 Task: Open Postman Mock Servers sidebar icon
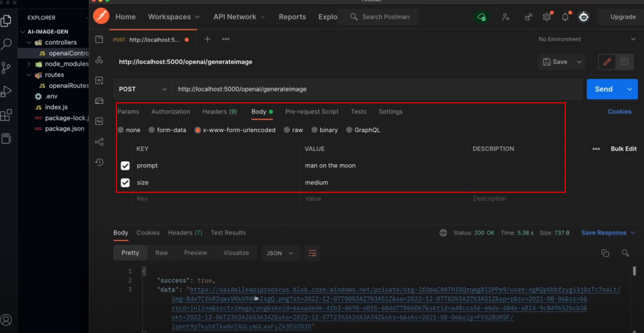coord(99,101)
